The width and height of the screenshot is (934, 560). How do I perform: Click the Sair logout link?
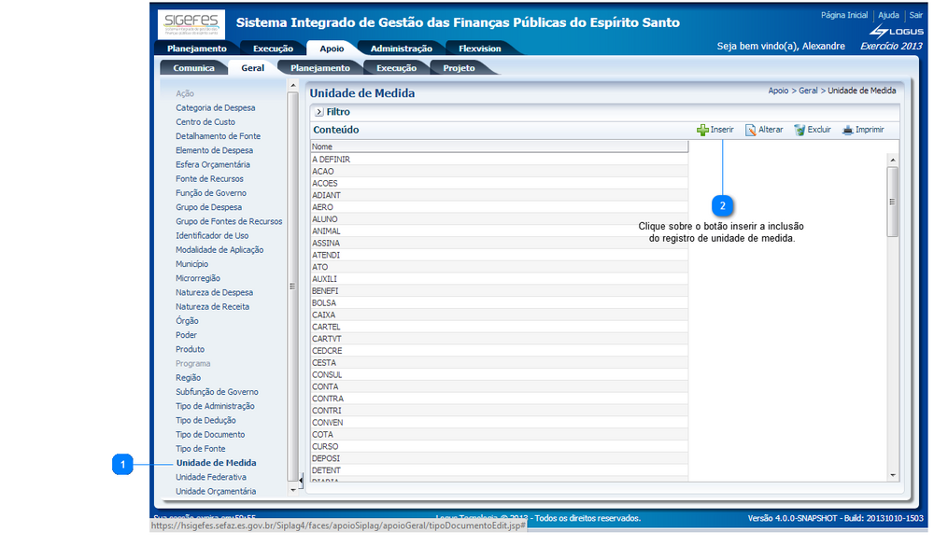(x=915, y=16)
